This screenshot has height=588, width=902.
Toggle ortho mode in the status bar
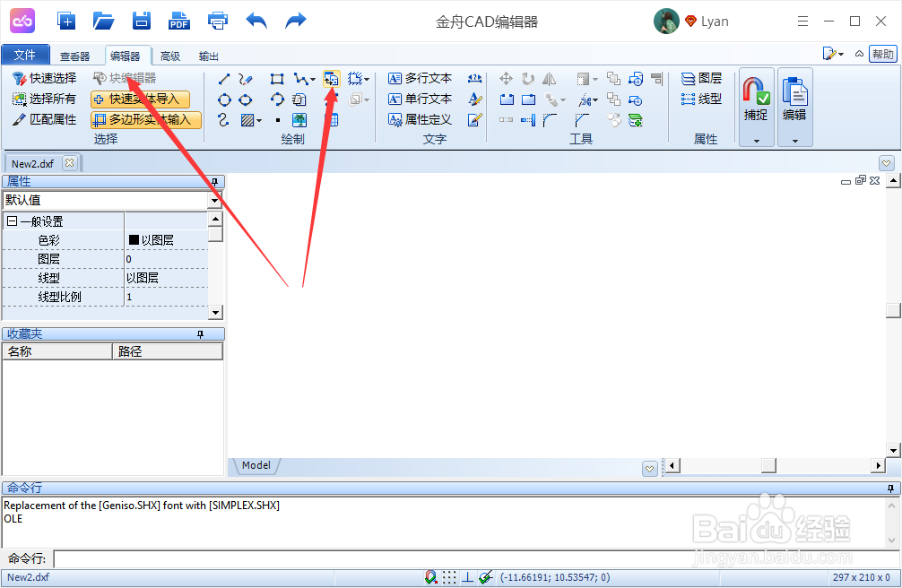[x=468, y=577]
